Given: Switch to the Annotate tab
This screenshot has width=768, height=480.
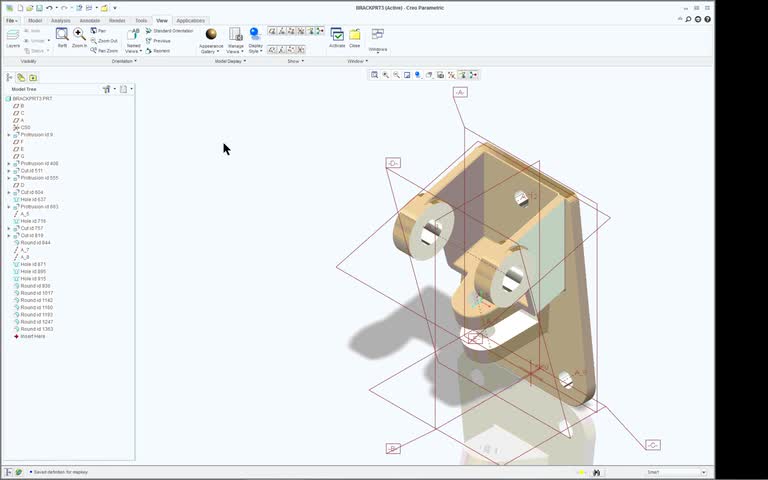Looking at the screenshot, I should pyautogui.click(x=90, y=21).
